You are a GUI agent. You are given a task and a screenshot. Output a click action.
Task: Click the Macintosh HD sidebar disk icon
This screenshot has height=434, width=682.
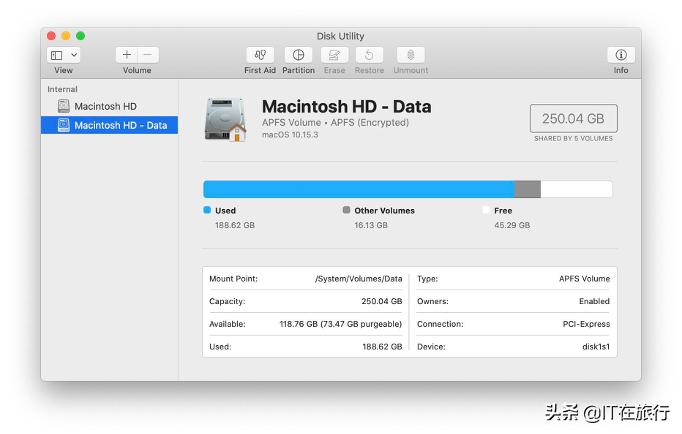(64, 106)
